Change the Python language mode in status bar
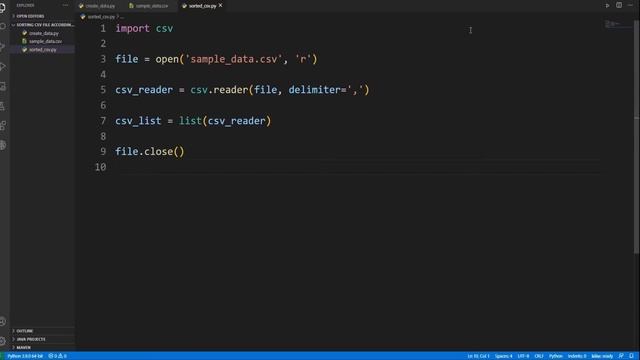This screenshot has height=360, width=640. point(556,356)
